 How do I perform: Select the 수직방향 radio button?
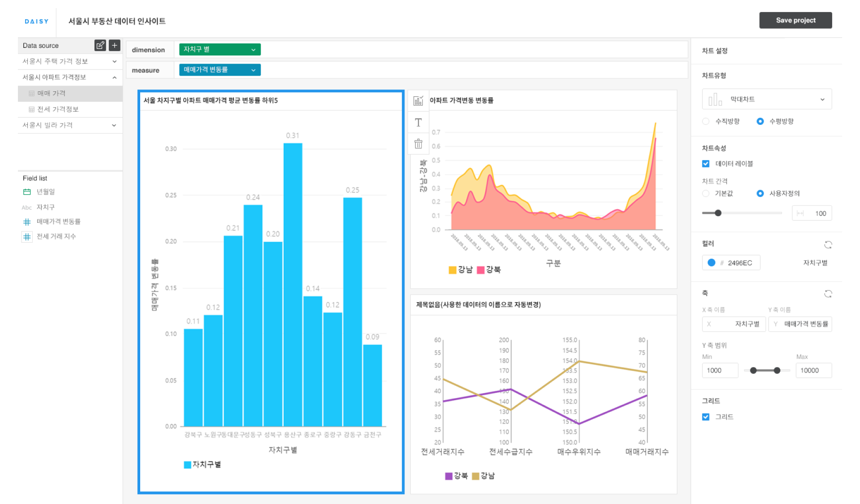click(706, 121)
